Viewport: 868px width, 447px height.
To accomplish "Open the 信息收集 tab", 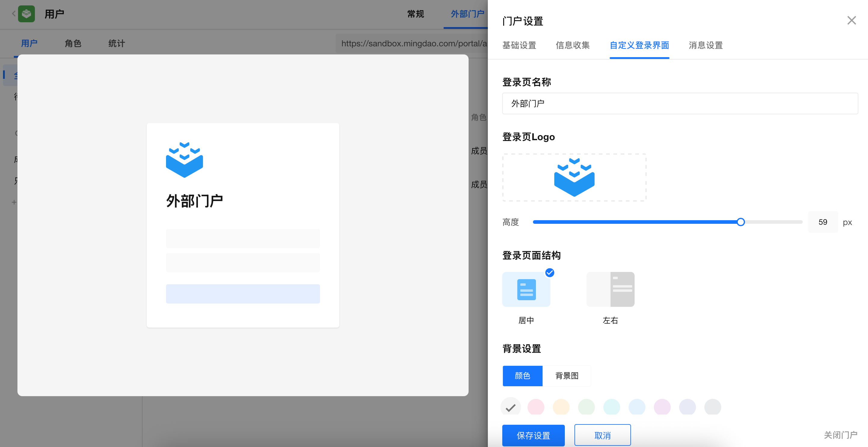I will pyautogui.click(x=572, y=45).
